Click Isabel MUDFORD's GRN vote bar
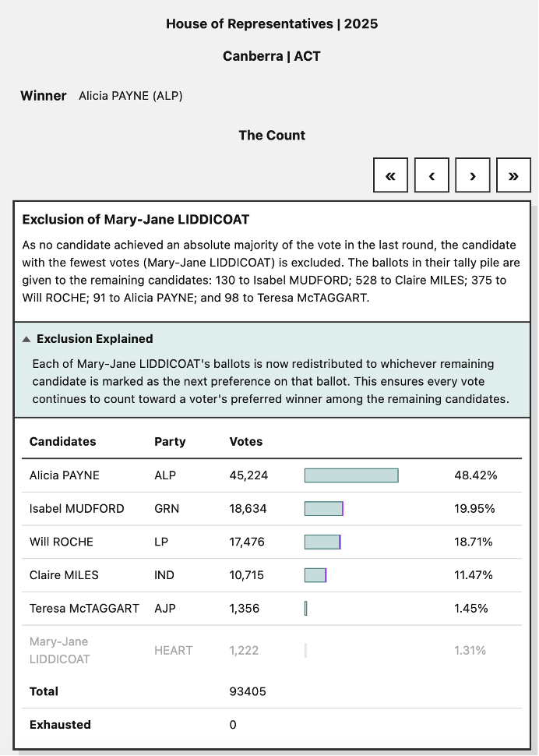Screen dimensions: 539x756 322,508
